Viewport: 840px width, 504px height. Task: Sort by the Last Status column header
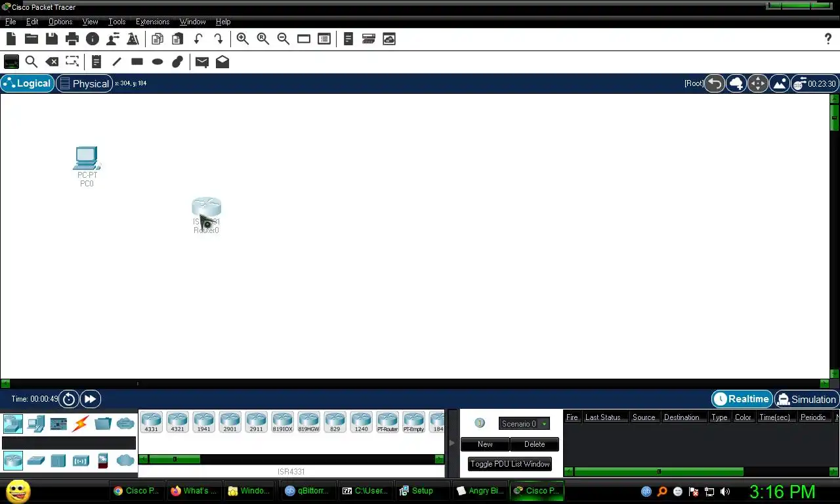603,417
